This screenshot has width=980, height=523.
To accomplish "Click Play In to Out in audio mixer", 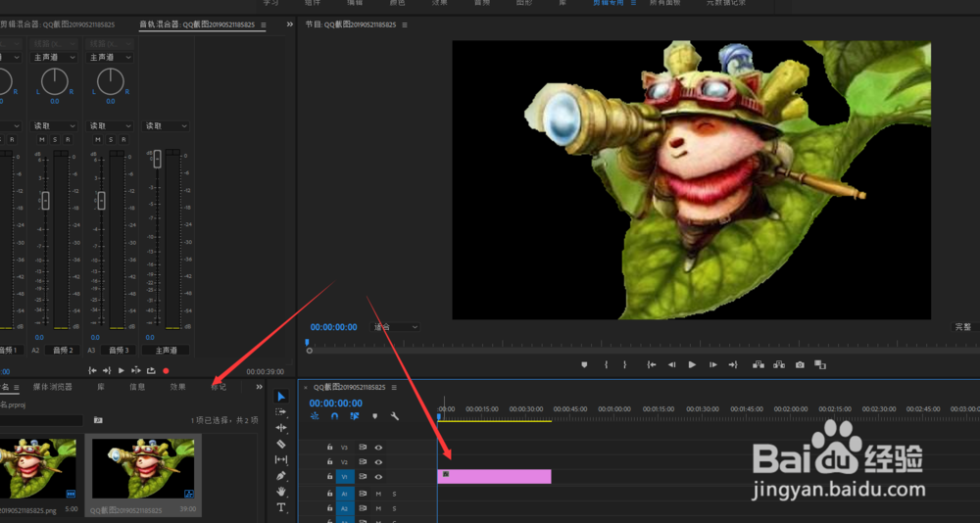I will click(x=136, y=370).
